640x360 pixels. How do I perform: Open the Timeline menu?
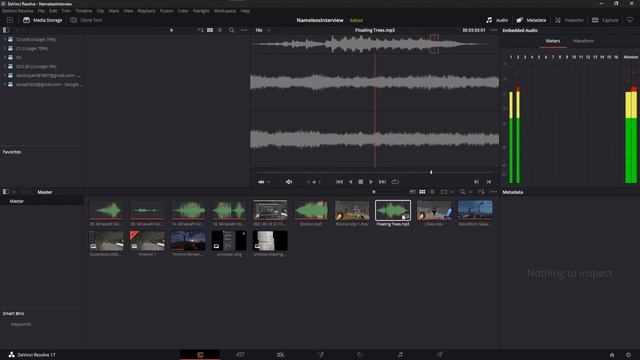tap(83, 11)
